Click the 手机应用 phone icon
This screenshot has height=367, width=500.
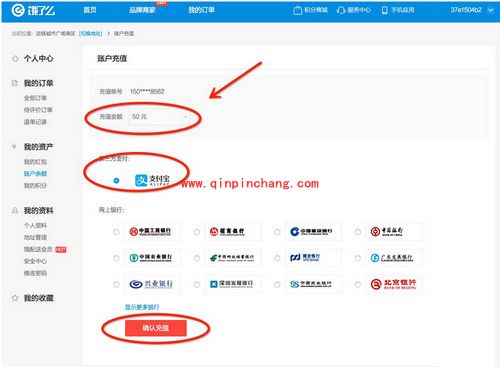click(385, 10)
